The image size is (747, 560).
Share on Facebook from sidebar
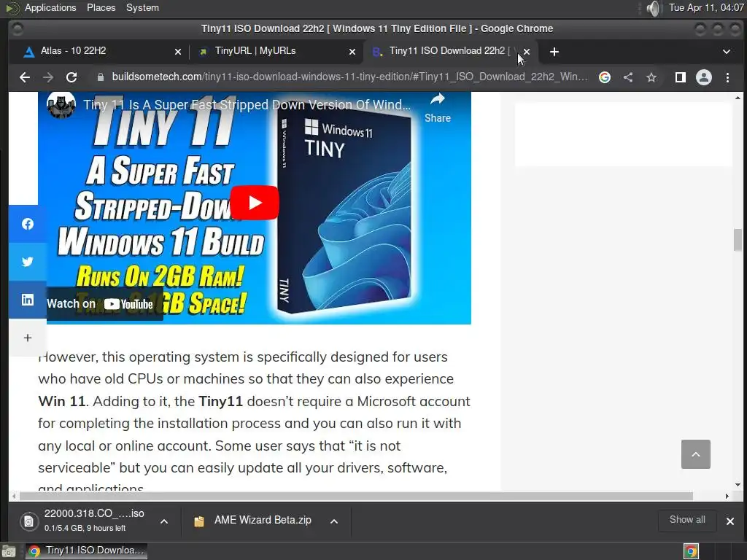(x=28, y=224)
